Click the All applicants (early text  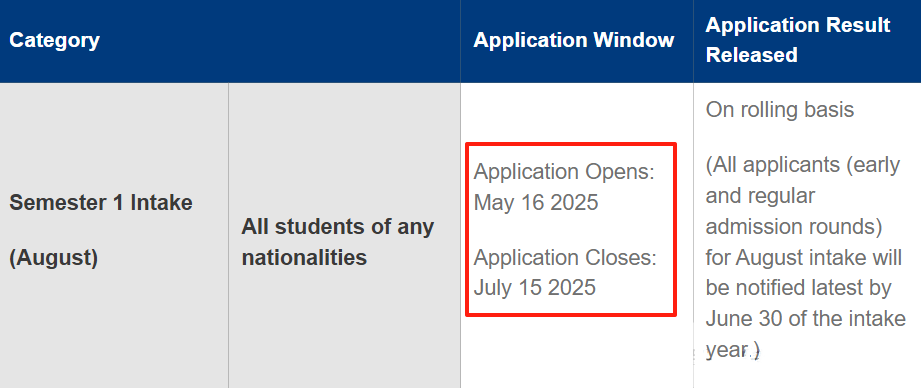pyautogui.click(x=803, y=166)
